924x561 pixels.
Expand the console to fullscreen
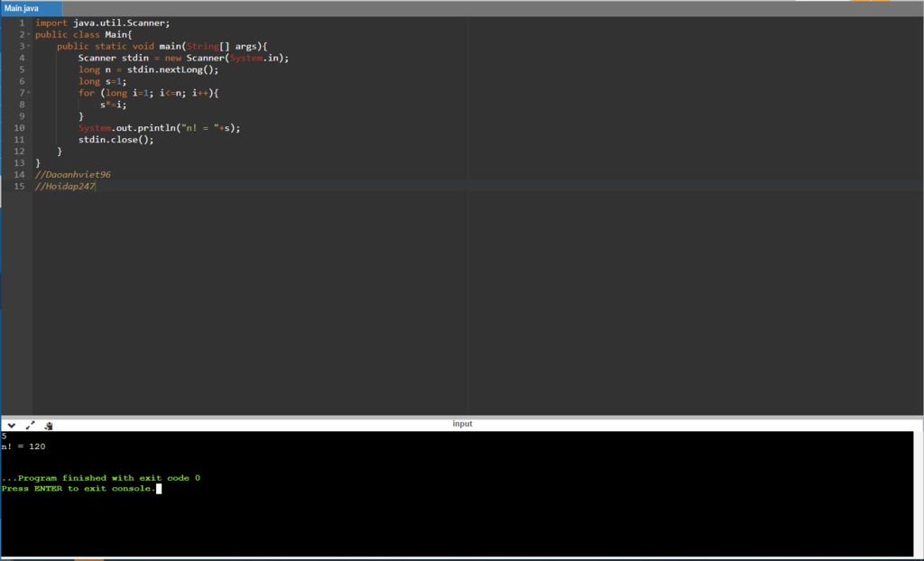[x=30, y=425]
